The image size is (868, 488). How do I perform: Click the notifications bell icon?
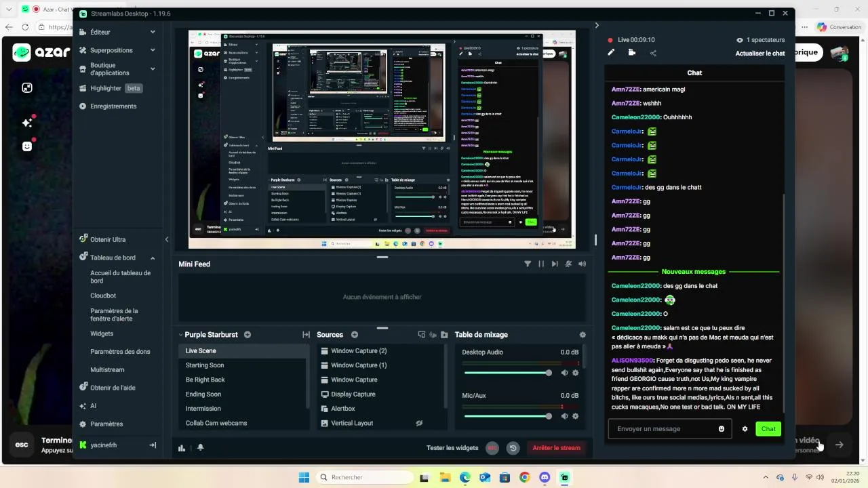(200, 447)
